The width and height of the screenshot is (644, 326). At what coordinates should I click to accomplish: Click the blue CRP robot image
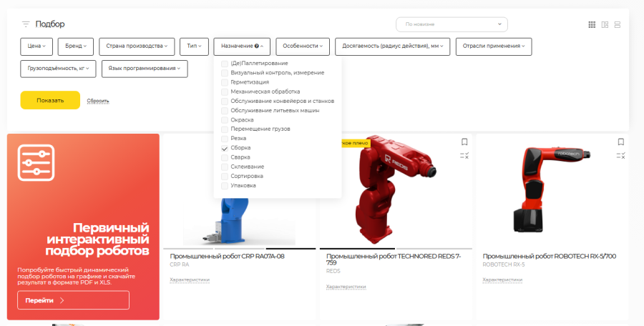coord(240,222)
